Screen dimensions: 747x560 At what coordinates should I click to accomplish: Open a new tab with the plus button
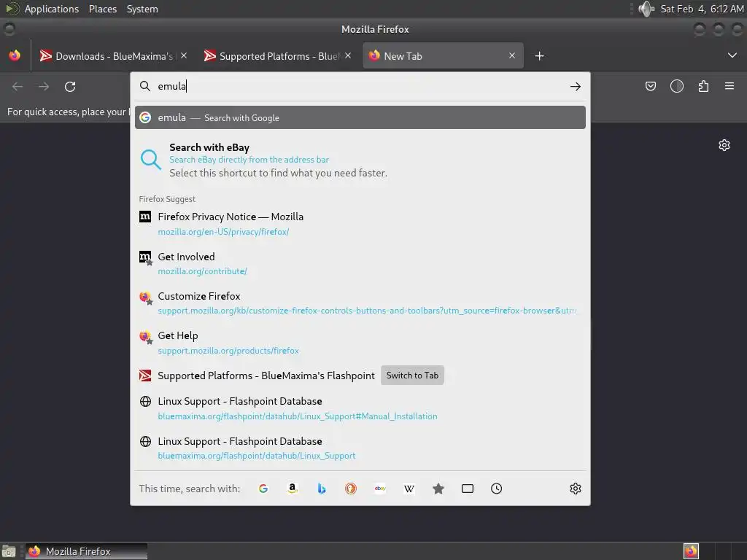(539, 56)
